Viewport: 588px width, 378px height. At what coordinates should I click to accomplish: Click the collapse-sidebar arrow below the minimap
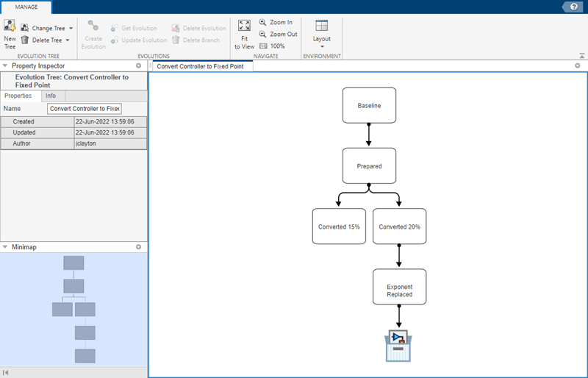coord(6,372)
